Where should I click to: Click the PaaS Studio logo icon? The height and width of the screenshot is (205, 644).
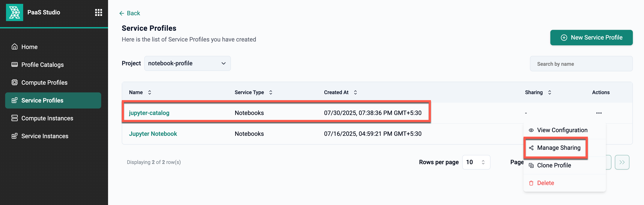(x=15, y=12)
